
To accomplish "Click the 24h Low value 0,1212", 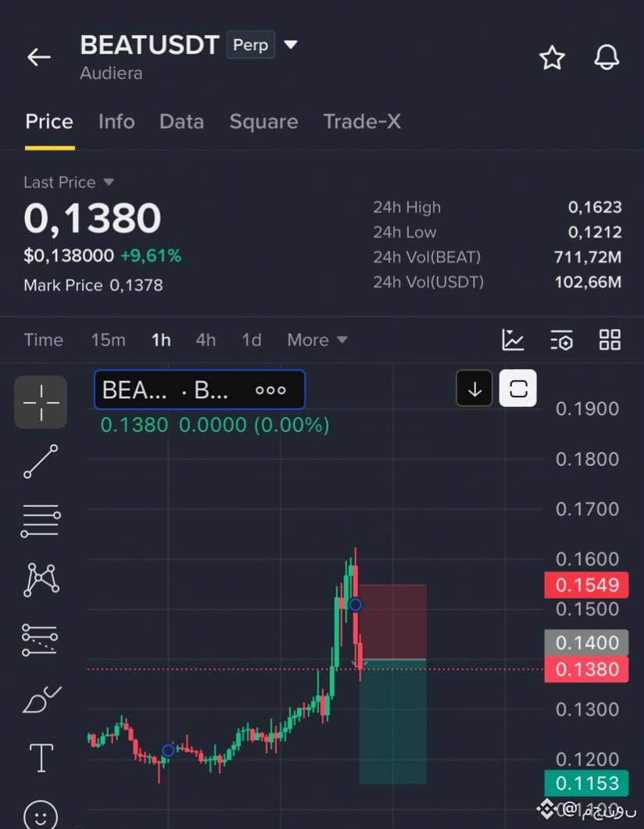I will [x=595, y=232].
